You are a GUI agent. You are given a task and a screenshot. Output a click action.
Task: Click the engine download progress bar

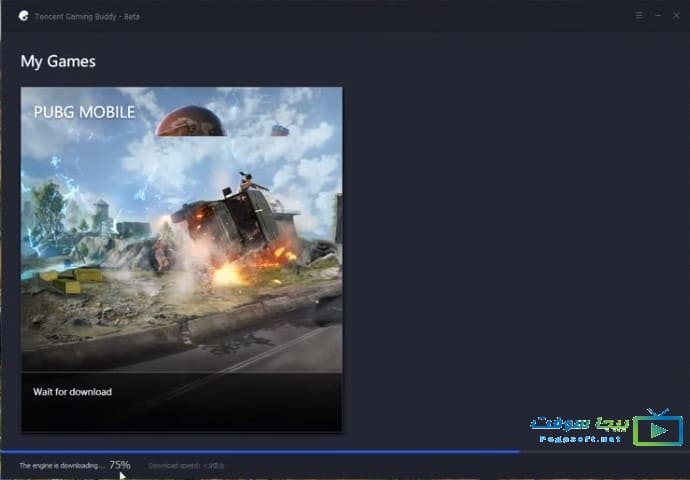(345, 451)
